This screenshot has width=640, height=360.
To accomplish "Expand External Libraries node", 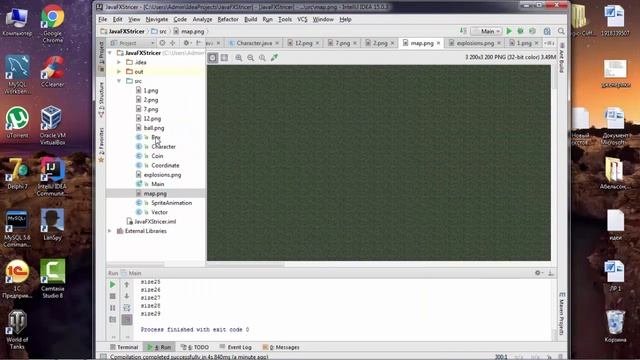I will click(110, 231).
